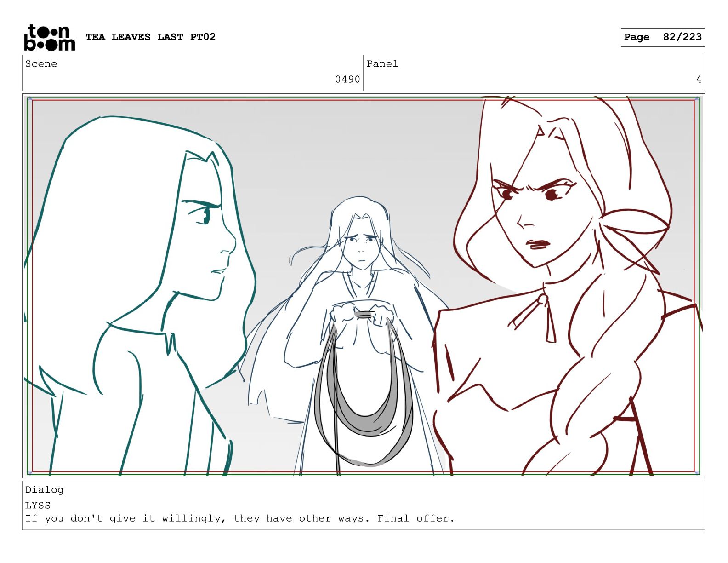Select the title 'TEA LEAVES LAST PT02'
Screen dimensions: 728x563
[x=150, y=37]
